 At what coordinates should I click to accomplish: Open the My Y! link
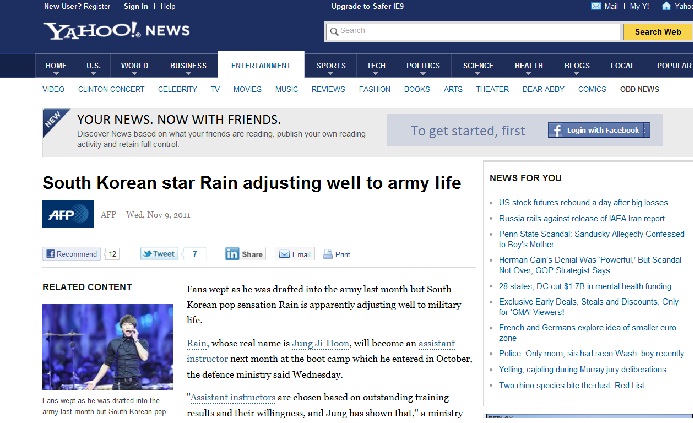(640, 6)
